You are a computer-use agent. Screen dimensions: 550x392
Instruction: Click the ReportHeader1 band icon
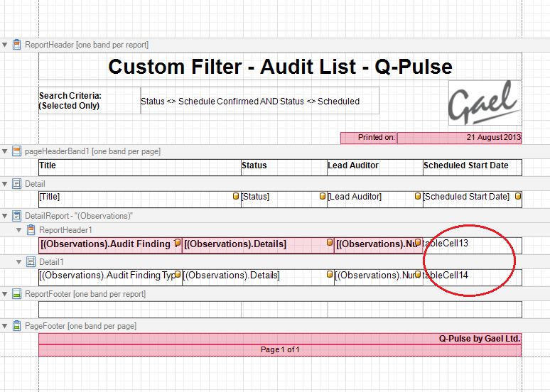pyautogui.click(x=31, y=229)
